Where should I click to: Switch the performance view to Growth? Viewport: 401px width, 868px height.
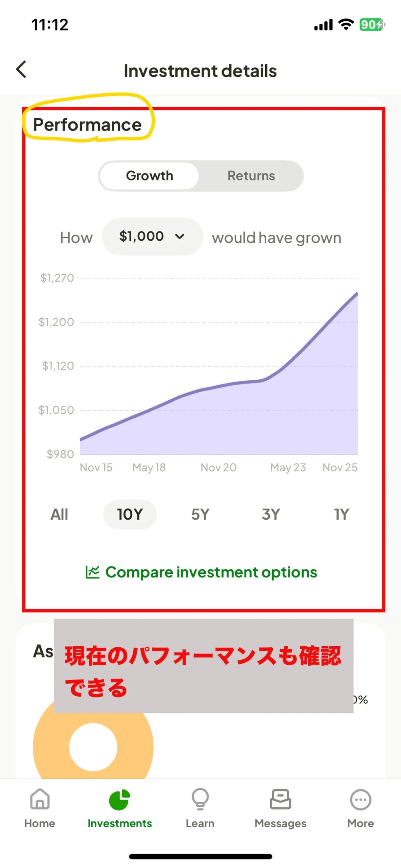click(x=150, y=176)
